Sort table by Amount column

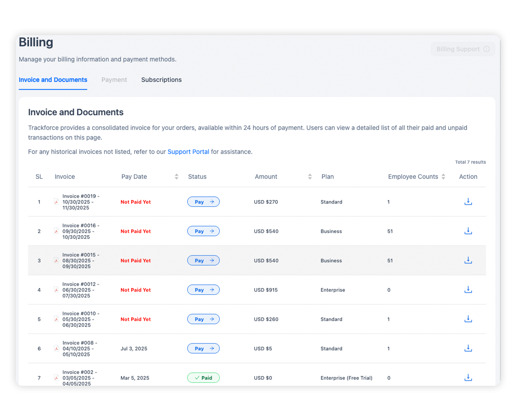point(310,177)
